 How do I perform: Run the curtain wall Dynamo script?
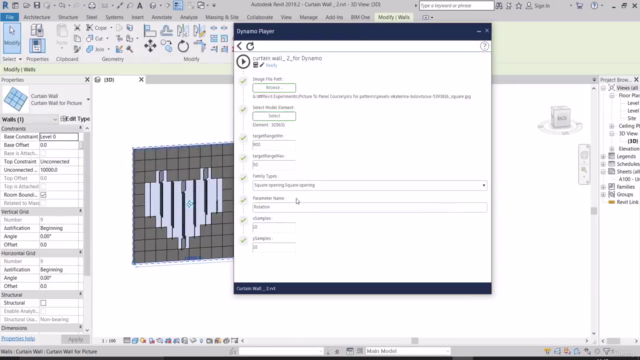click(243, 62)
